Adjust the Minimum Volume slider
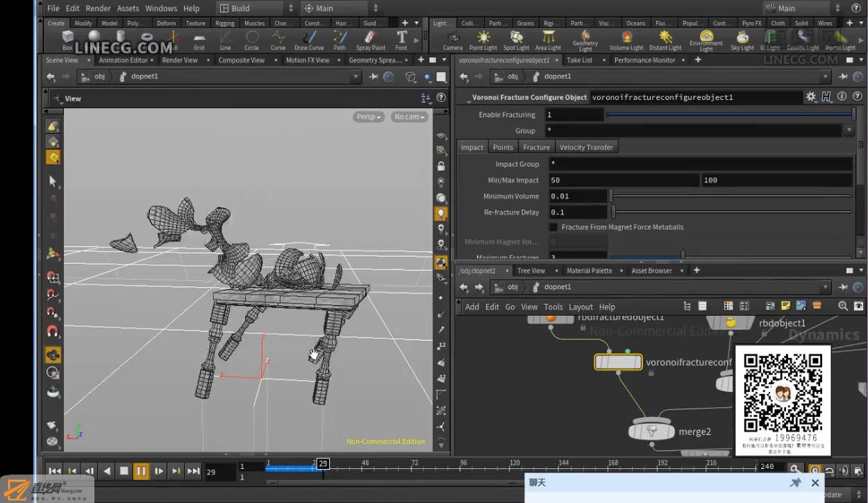This screenshot has height=503, width=868. [x=731, y=197]
